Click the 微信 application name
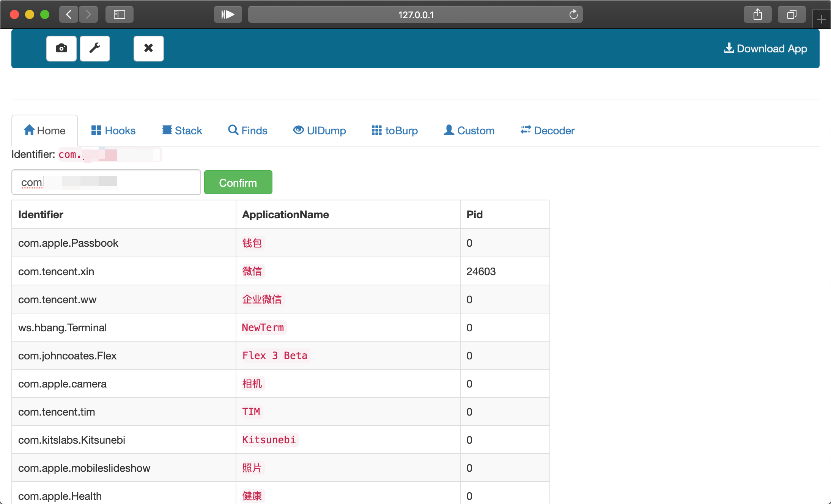This screenshot has height=504, width=831. coord(252,271)
